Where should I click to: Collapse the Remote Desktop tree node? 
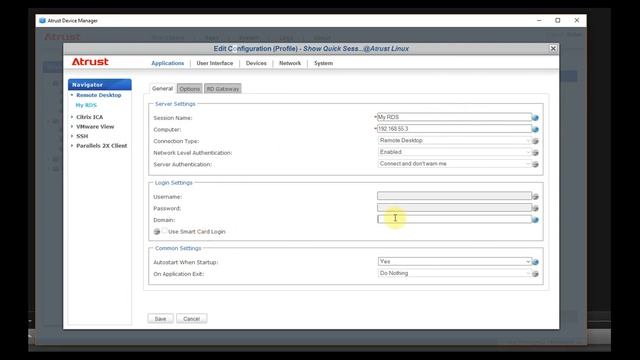coord(72,95)
